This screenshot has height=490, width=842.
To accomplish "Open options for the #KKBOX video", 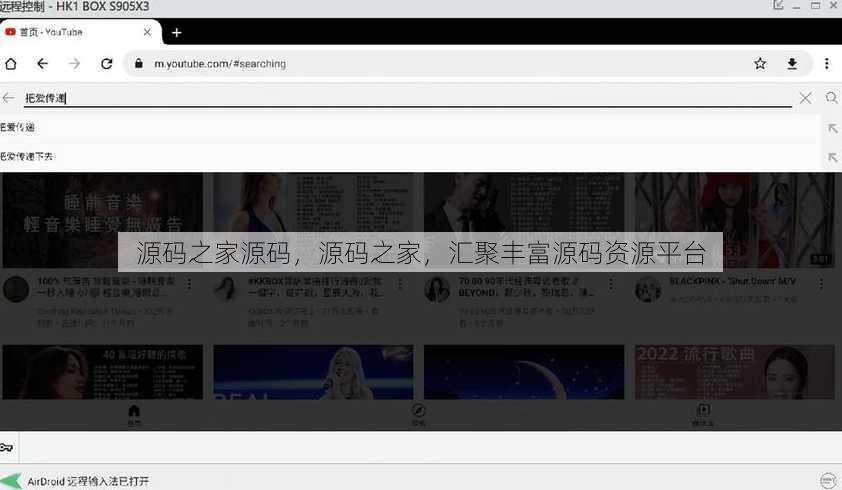I will point(400,284).
